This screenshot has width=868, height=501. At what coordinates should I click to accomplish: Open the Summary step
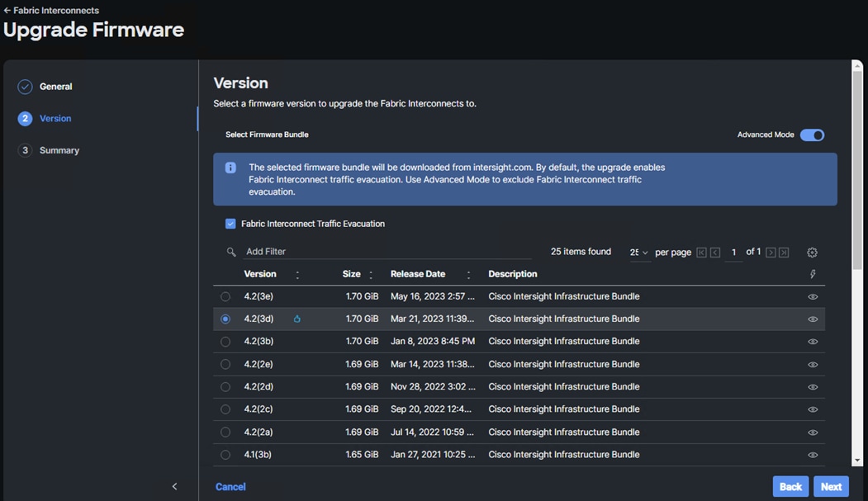pos(59,150)
